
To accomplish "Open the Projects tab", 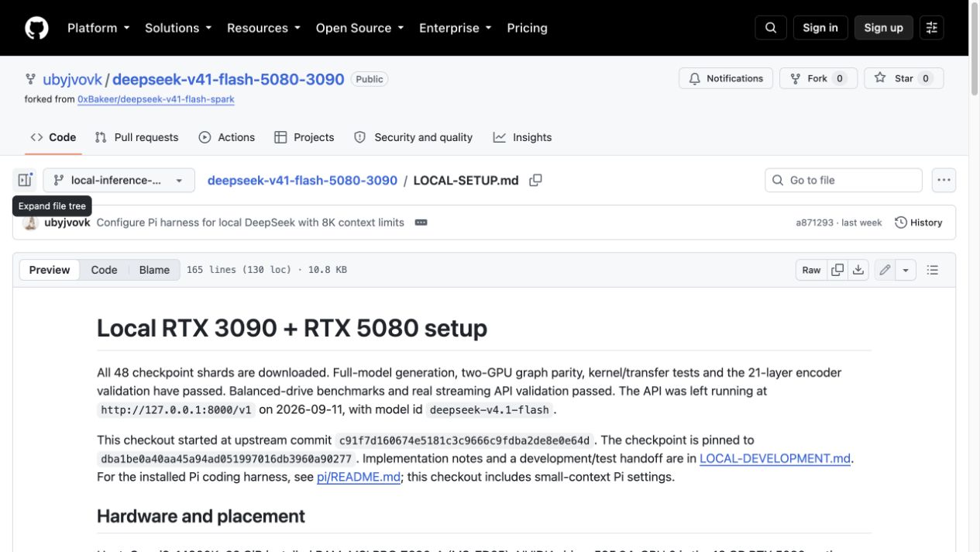I will [304, 137].
